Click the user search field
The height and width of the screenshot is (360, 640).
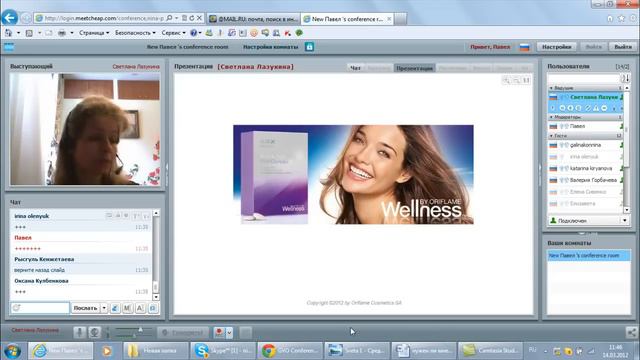tap(584, 78)
